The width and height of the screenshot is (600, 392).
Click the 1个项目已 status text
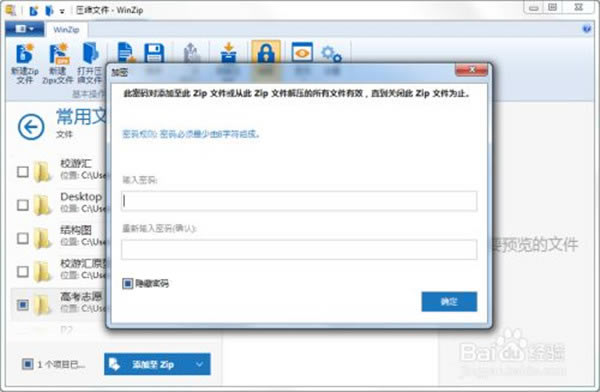[61, 364]
